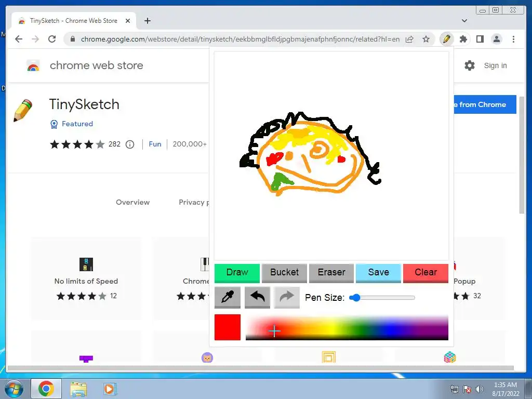Switch to the Bucket fill tool
The image size is (532, 399).
284,273
